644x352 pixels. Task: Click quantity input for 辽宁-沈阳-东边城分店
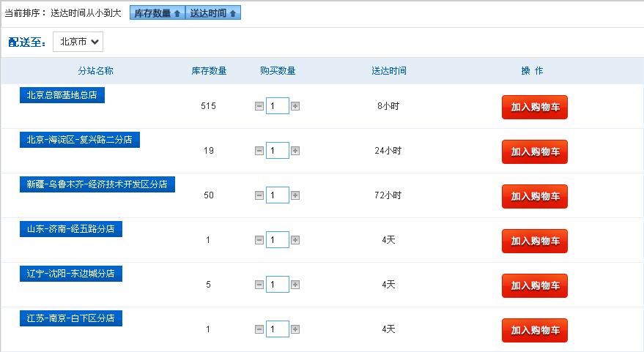pos(277,285)
